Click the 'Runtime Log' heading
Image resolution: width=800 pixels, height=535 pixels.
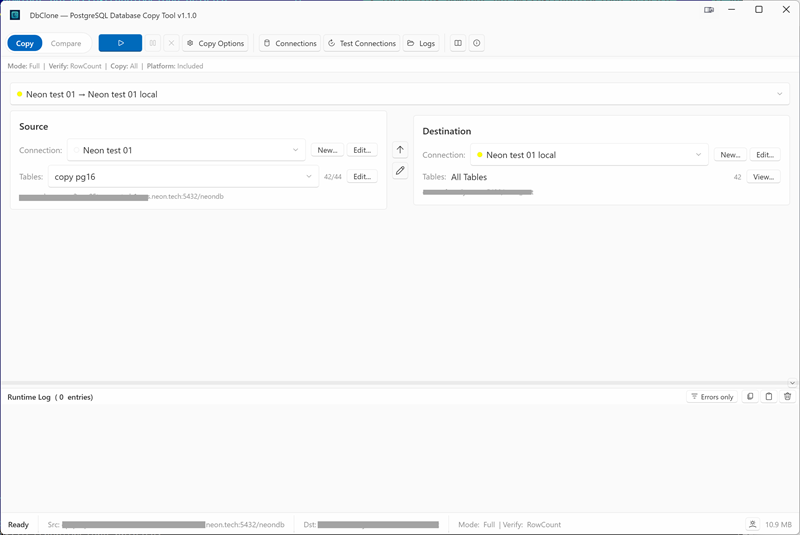click(x=29, y=397)
